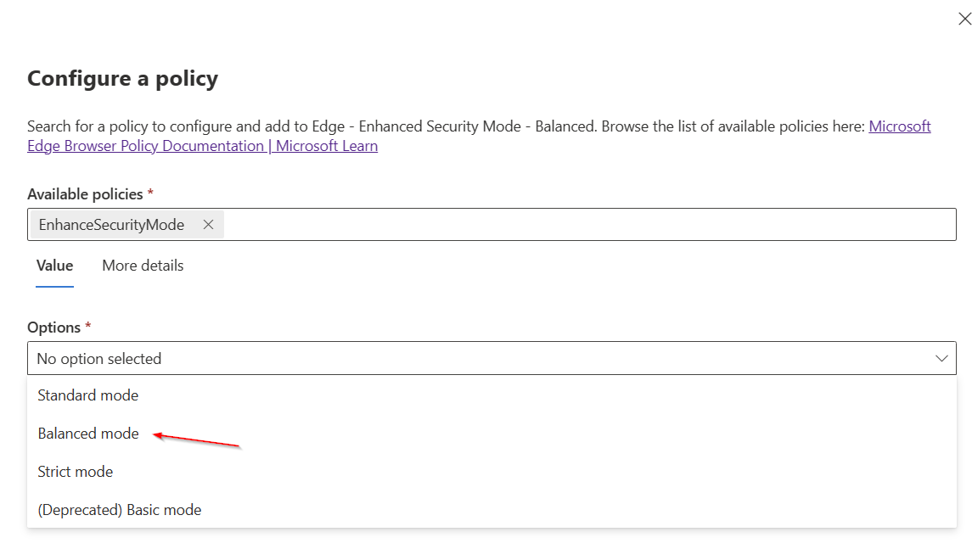The image size is (972, 560).
Task: Click the red asterisk beside Available policies
Action: point(150,193)
